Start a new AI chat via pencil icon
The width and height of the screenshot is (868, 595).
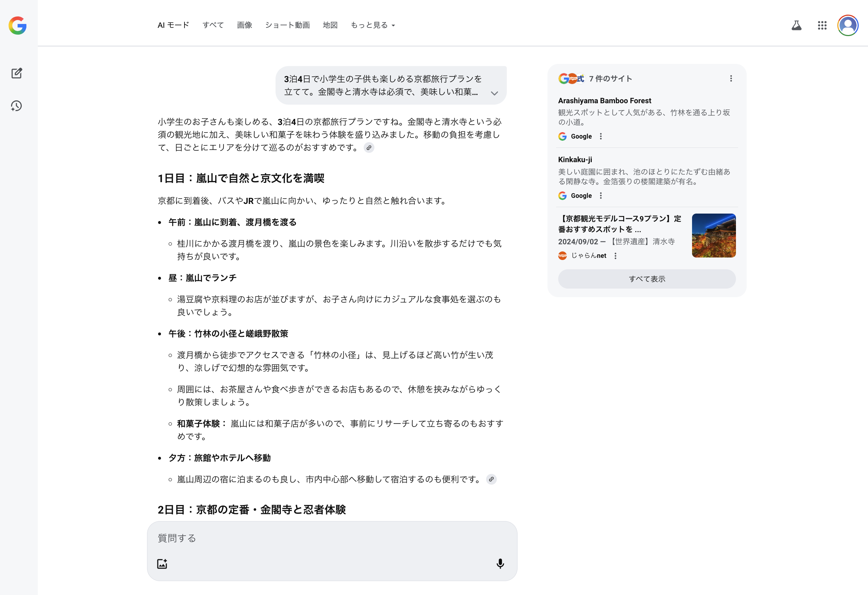pos(16,73)
